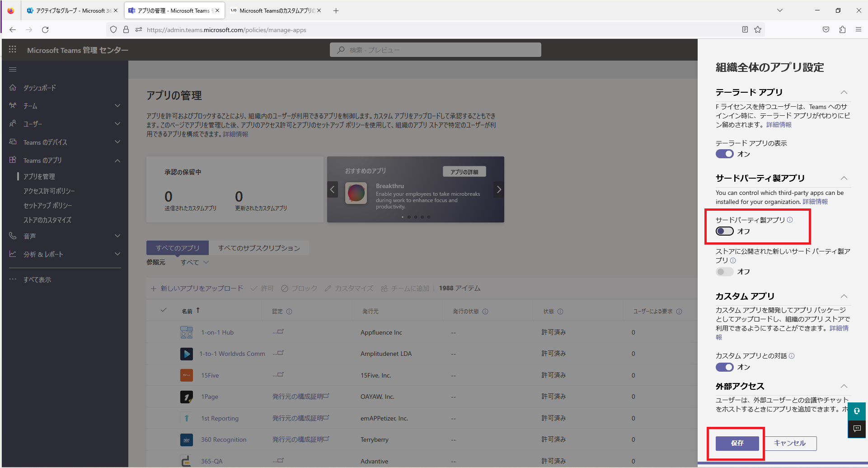Collapse the テーラード アプリ section
The height and width of the screenshot is (468, 868).
pos(844,92)
